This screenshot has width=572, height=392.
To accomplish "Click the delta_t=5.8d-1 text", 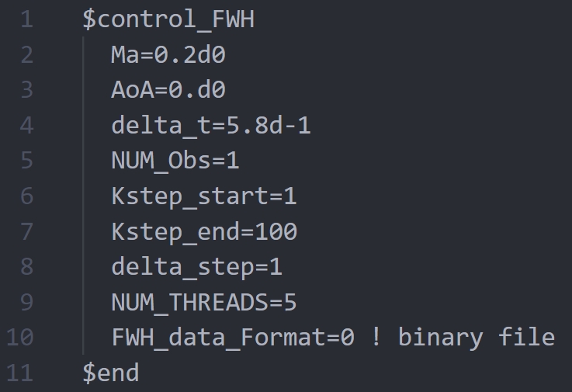I will [x=210, y=126].
